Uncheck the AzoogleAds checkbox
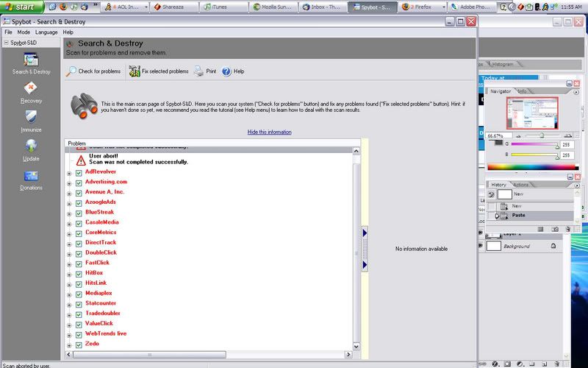588x368 pixels. pyautogui.click(x=79, y=204)
